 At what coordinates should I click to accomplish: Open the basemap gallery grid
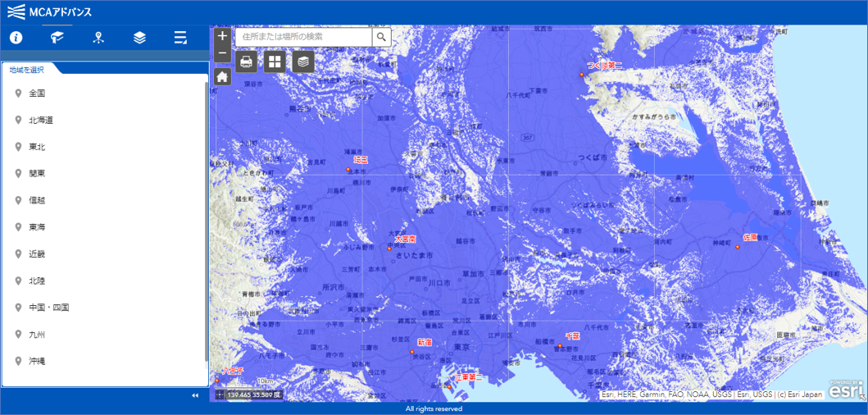point(275,62)
